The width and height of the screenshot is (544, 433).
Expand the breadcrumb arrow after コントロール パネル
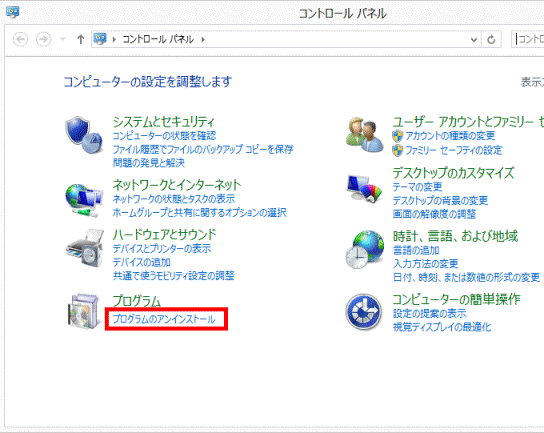[x=203, y=40]
